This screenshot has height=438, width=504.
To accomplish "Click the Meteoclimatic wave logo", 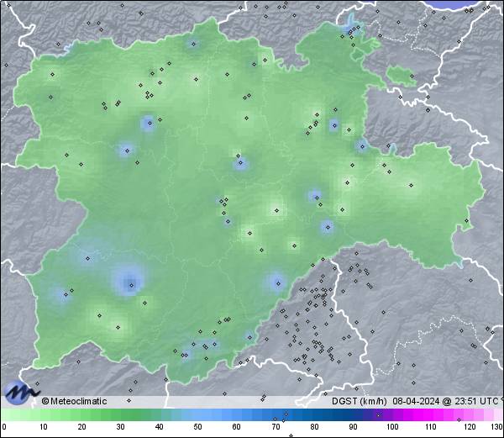I will coord(23,393).
